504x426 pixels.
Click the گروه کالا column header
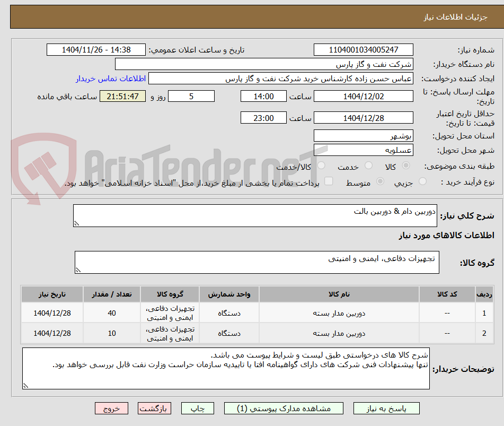click(170, 294)
